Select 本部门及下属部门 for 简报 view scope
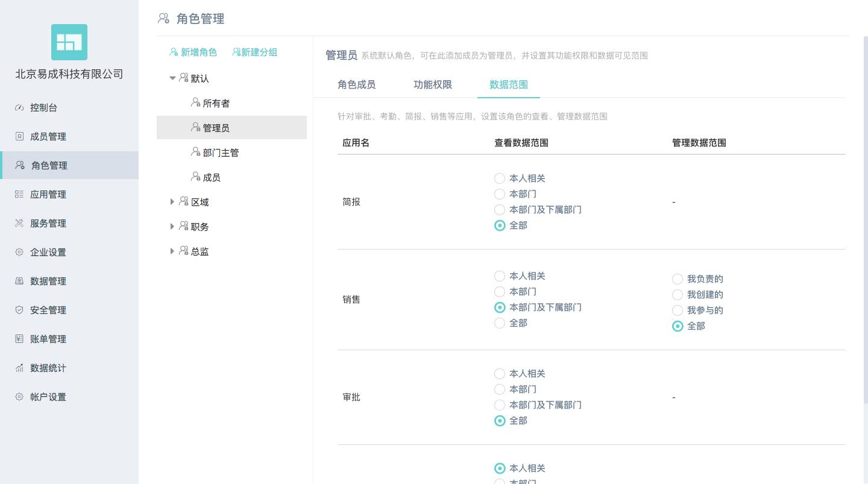This screenshot has height=484, width=868. pos(500,210)
